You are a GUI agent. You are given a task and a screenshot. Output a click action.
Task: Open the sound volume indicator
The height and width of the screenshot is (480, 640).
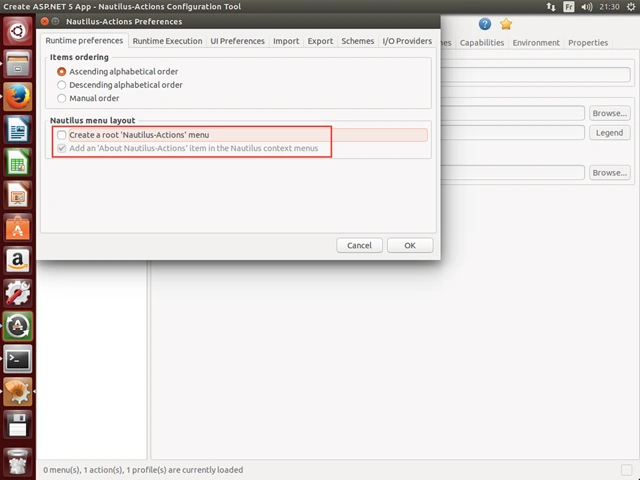tap(587, 7)
